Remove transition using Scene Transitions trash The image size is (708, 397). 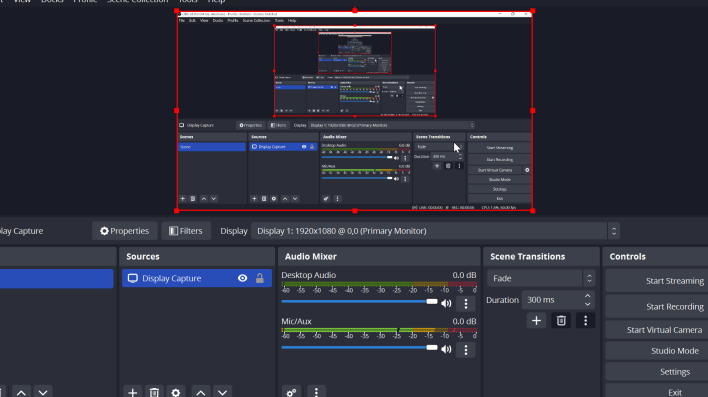pyautogui.click(x=561, y=321)
